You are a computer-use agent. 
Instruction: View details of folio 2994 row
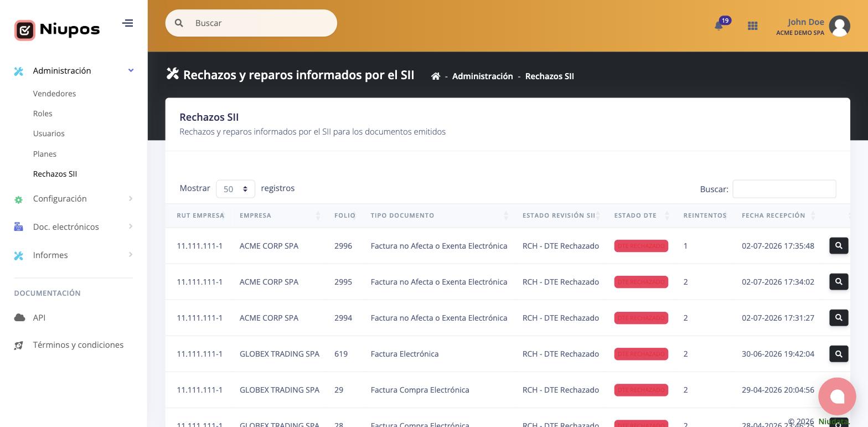point(839,317)
